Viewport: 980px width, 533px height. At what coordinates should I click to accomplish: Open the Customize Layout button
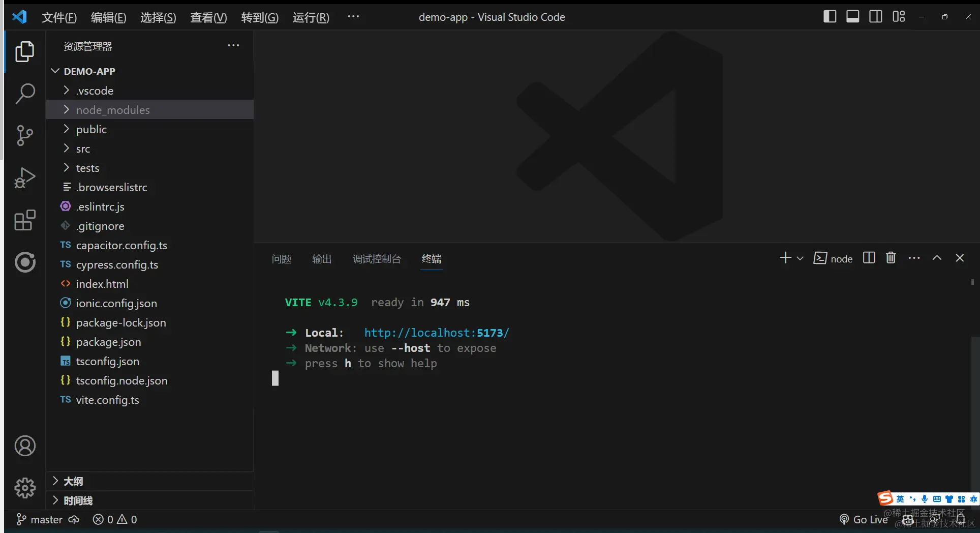899,17
